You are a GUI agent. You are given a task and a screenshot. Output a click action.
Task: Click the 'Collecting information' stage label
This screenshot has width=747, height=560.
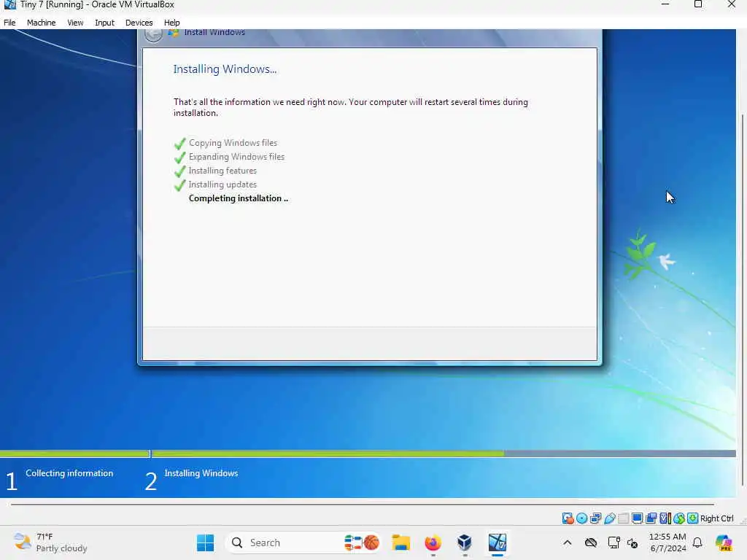coord(69,472)
